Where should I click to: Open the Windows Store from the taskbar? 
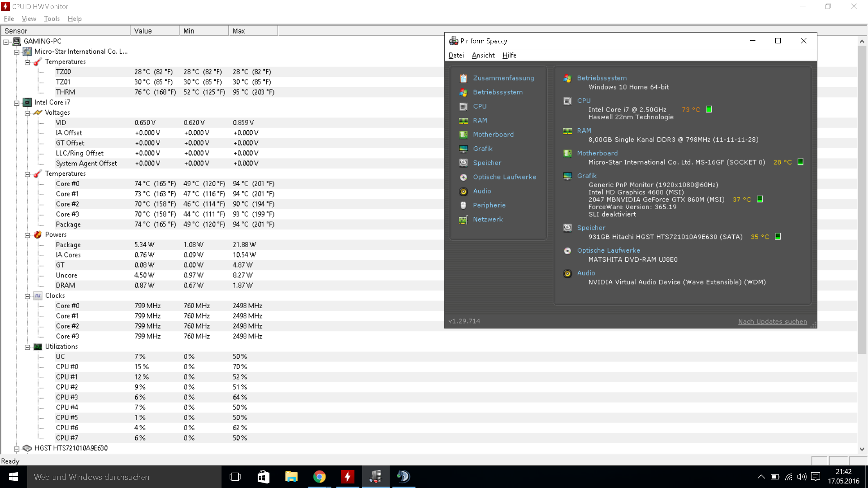263,477
